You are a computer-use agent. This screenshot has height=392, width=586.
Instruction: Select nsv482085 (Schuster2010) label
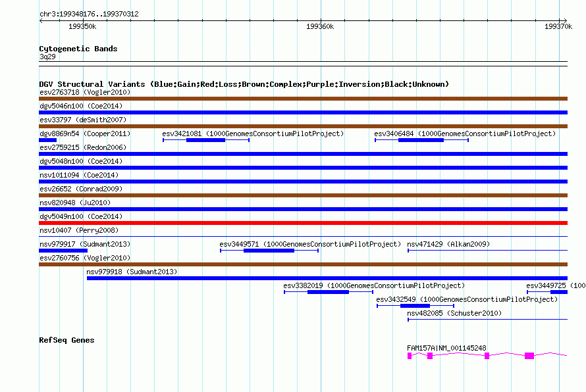[x=454, y=313]
